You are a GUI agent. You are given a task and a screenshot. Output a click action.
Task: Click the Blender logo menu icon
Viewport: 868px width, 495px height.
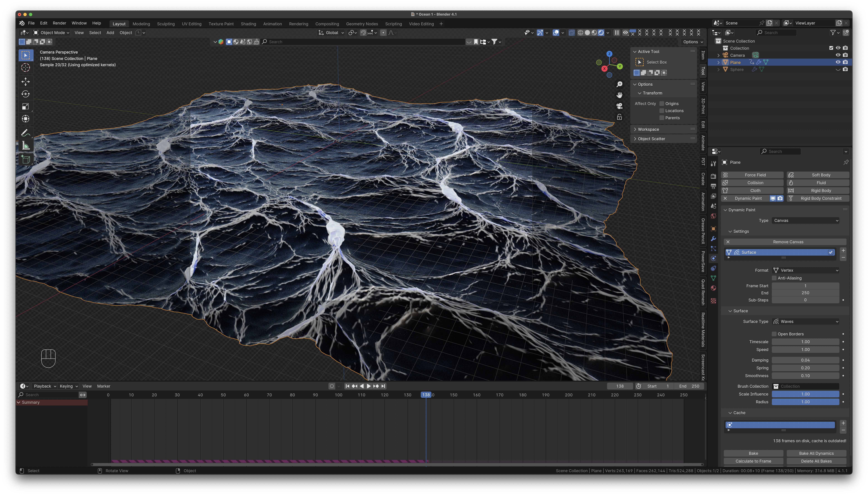[22, 23]
